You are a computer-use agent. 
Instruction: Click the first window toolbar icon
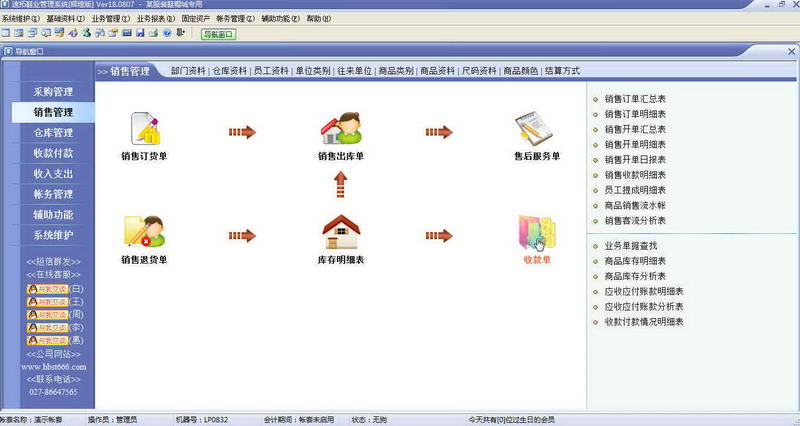coord(6,33)
